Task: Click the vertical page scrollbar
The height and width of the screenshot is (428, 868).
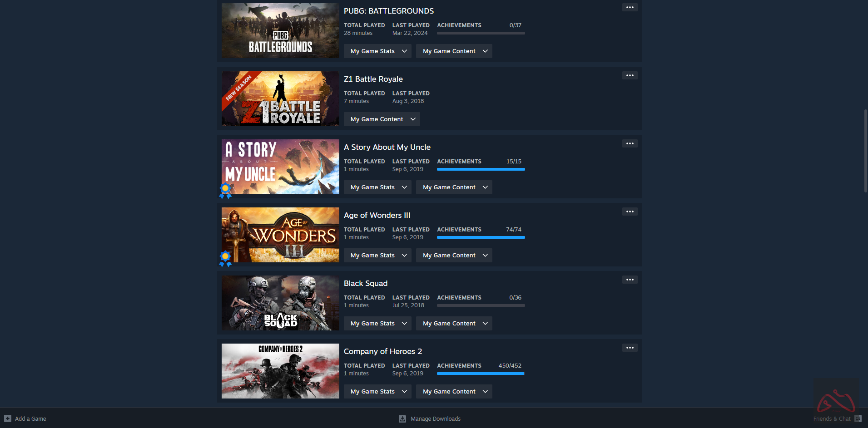Action: coord(866,151)
